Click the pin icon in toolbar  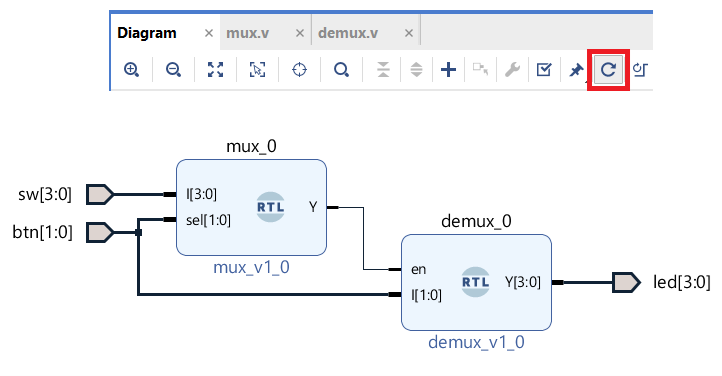pos(576,70)
